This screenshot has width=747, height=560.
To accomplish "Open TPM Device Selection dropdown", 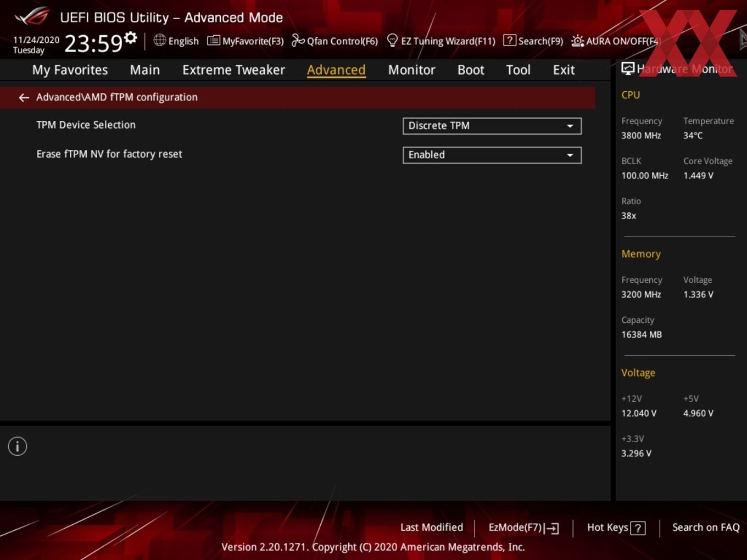I will click(x=492, y=126).
